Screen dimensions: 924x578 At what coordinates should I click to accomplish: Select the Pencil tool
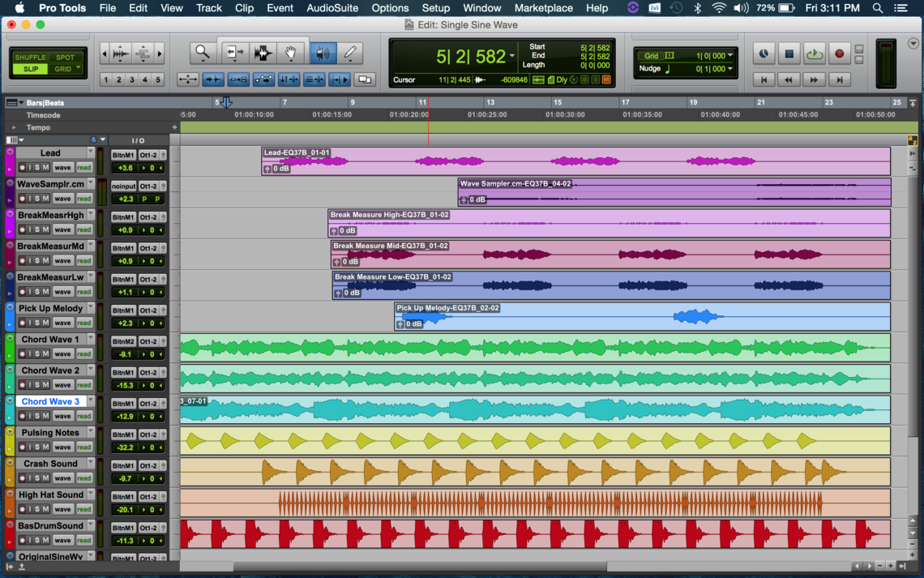[350, 53]
